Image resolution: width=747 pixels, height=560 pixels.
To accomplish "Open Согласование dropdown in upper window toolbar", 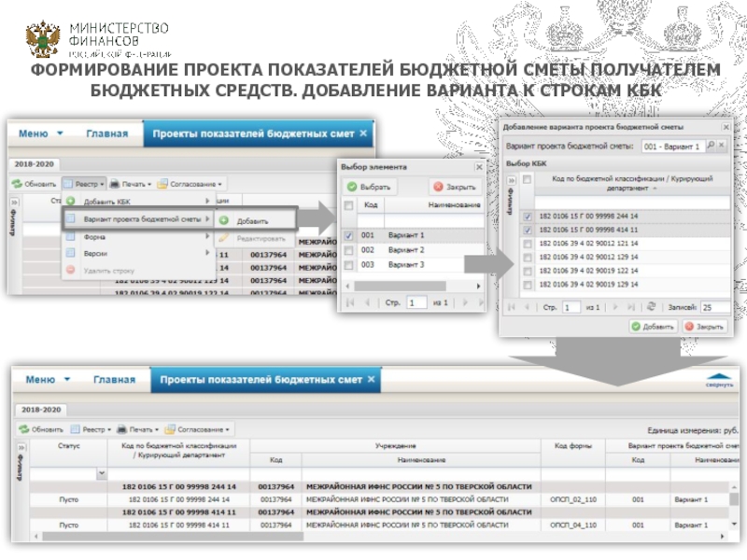I will pyautogui.click(x=190, y=184).
